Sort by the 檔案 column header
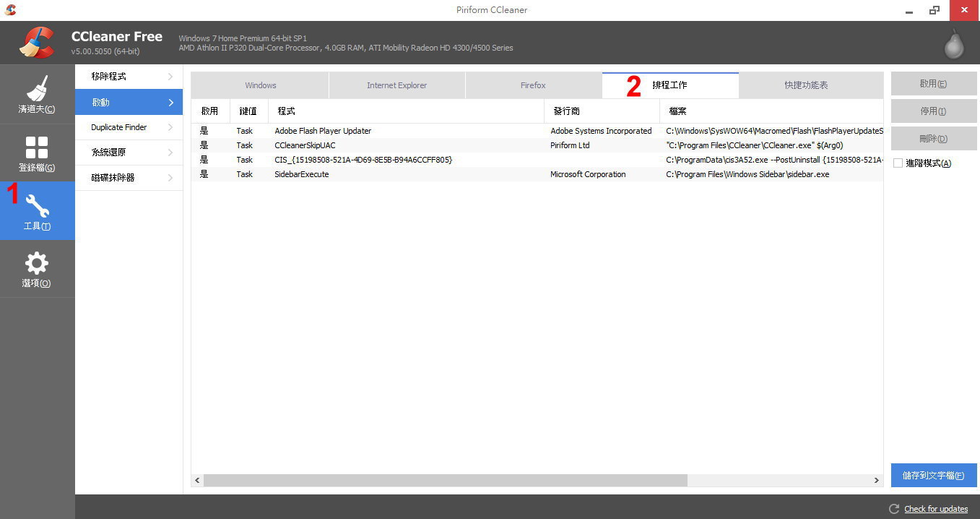This screenshot has height=519, width=980. (771, 111)
